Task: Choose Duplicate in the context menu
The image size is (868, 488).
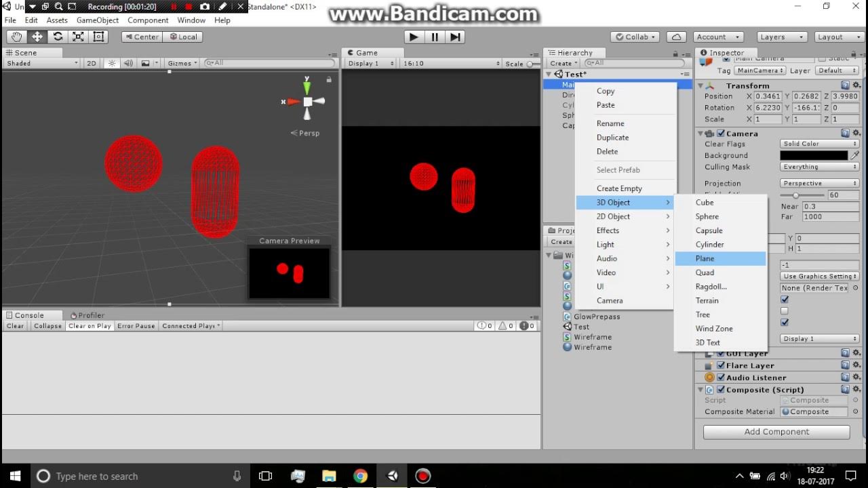Action: point(626,137)
